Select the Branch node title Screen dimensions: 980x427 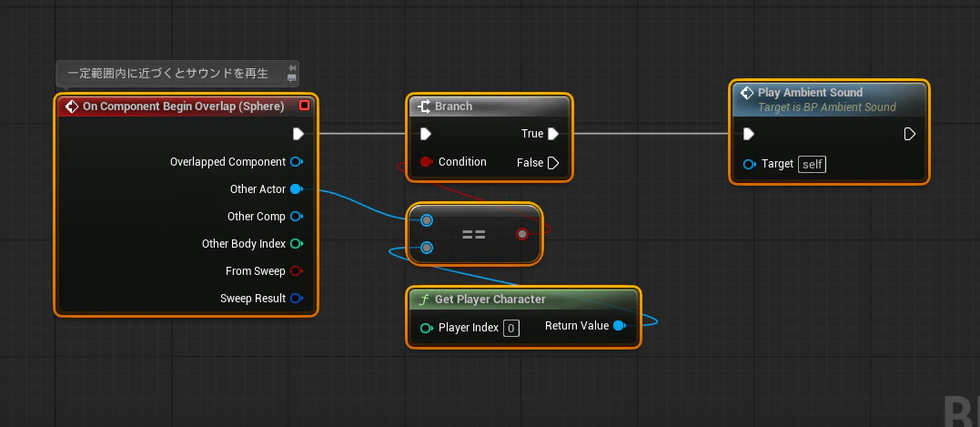[x=454, y=107]
